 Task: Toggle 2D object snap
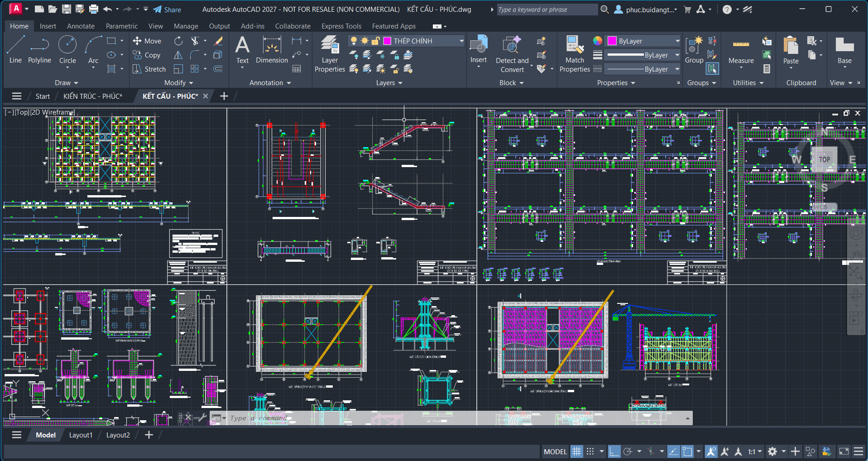[x=687, y=451]
